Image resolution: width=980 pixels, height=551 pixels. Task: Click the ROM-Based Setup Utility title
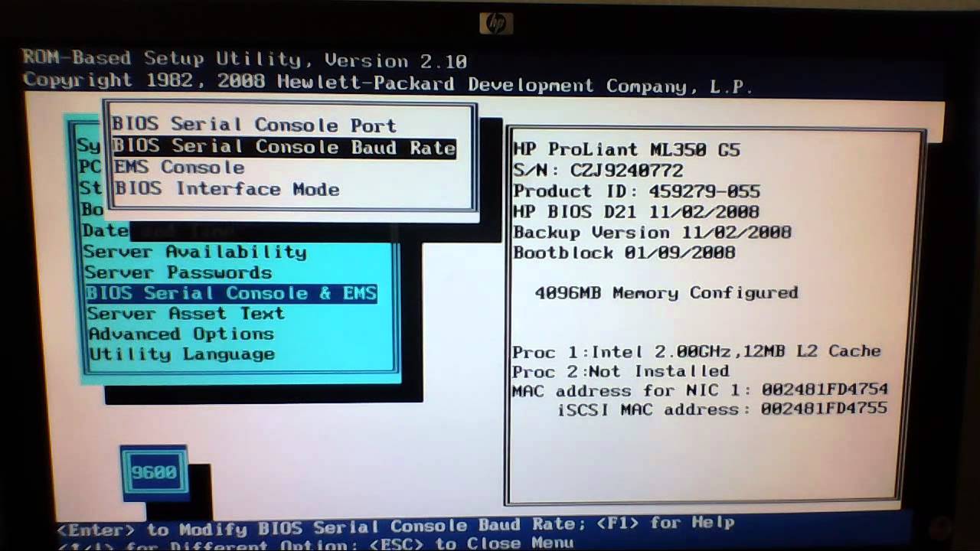click(244, 60)
